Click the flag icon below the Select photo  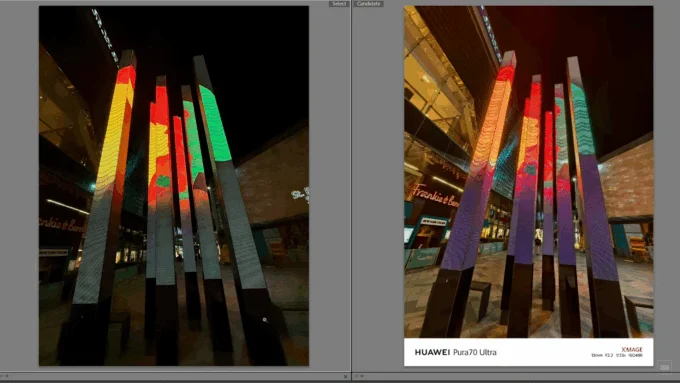pyautogui.click(x=2, y=376)
